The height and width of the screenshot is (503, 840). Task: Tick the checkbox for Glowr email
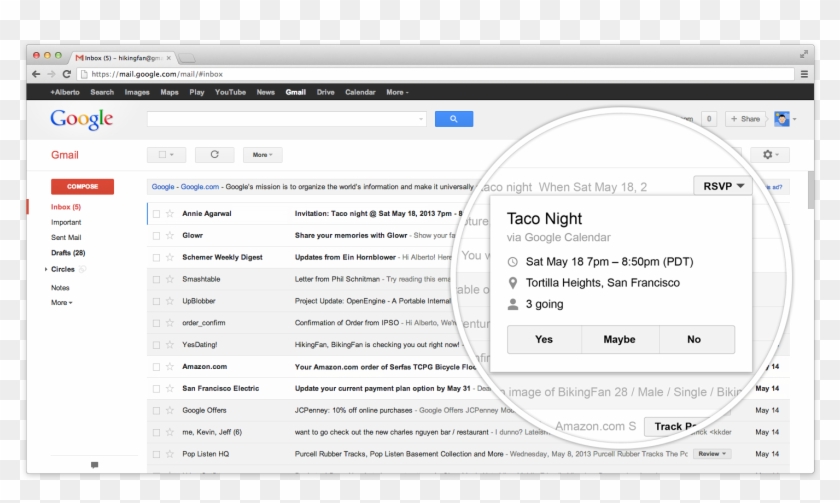(x=156, y=236)
